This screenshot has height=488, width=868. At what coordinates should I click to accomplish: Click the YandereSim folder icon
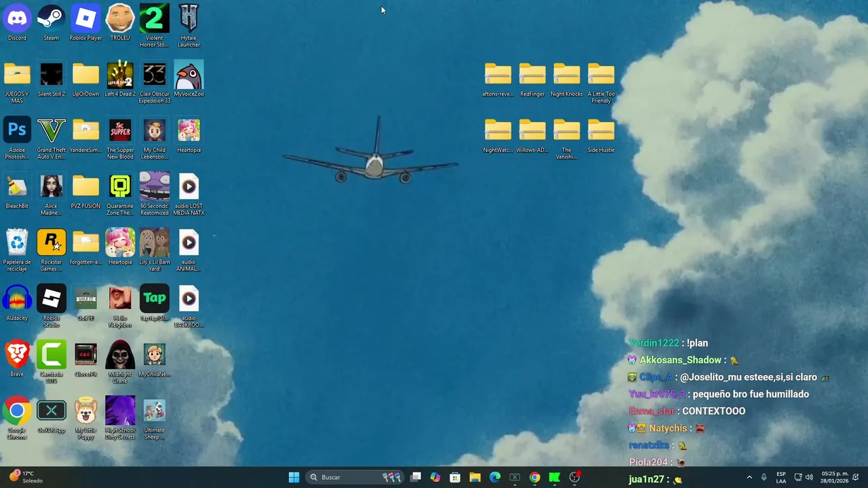coord(85,136)
